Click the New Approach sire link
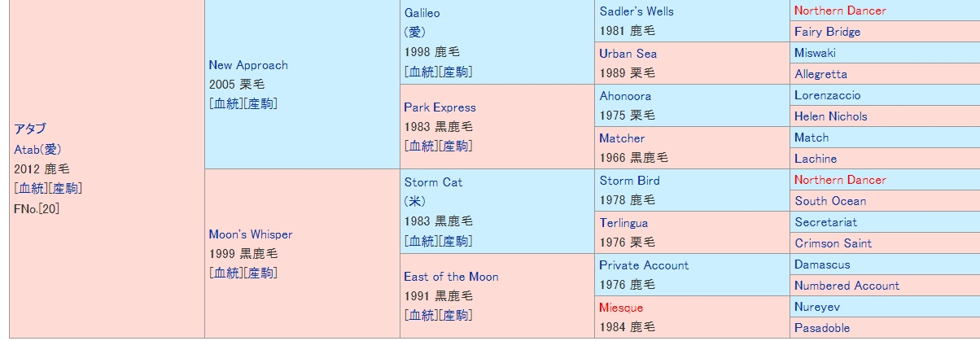Image resolution: width=980 pixels, height=341 pixels. pos(248,65)
